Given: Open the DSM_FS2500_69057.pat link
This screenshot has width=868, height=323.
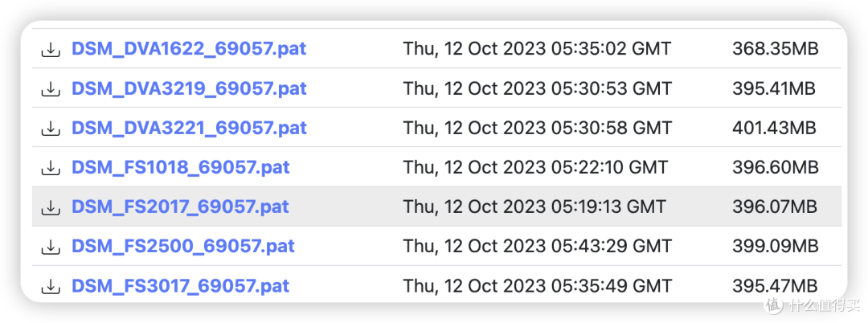Looking at the screenshot, I should tap(182, 246).
